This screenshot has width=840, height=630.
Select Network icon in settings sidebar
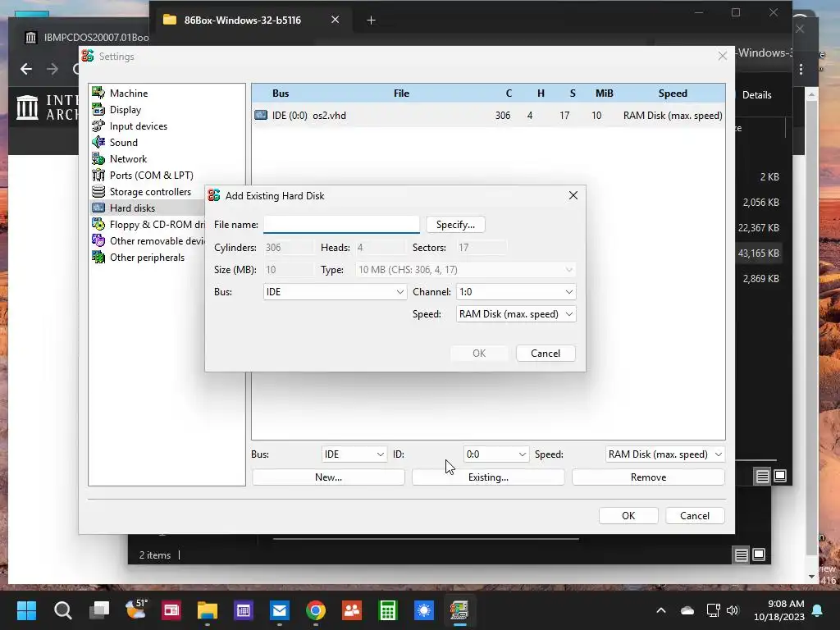(98, 158)
